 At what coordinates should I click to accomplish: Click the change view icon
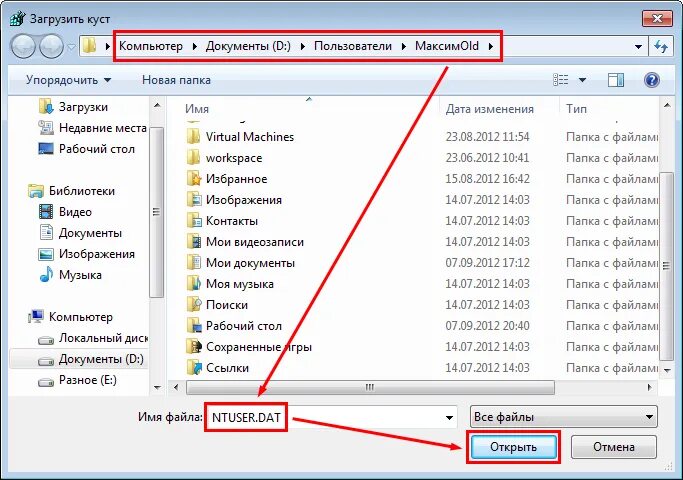point(561,80)
